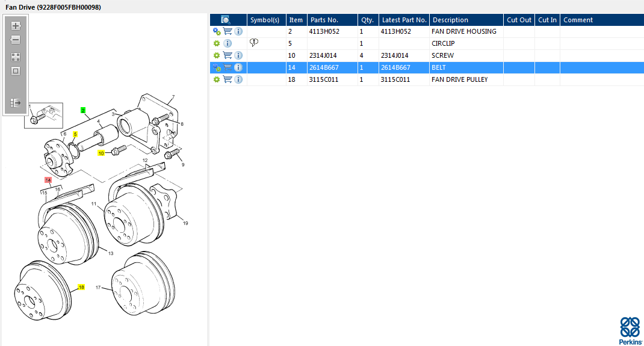Viewport: 644px width, 346px height.
Task: Click green gear icon in CIRCLIP row
Action: (x=217, y=43)
